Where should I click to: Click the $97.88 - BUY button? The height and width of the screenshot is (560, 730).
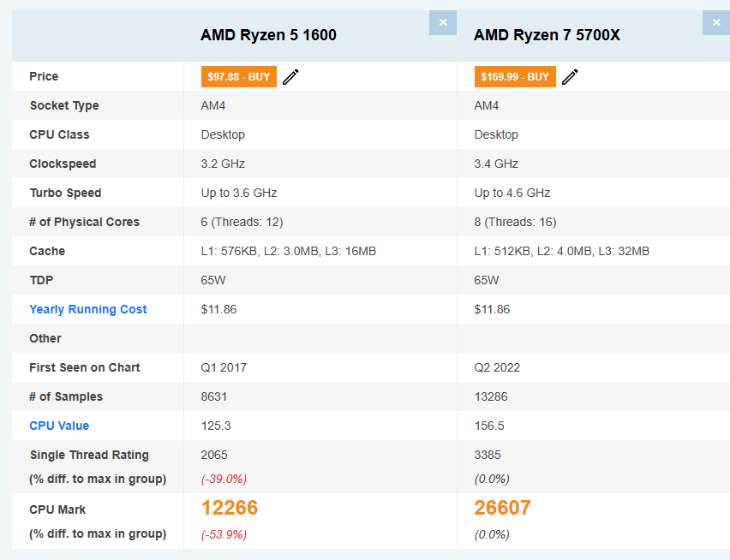click(x=239, y=77)
